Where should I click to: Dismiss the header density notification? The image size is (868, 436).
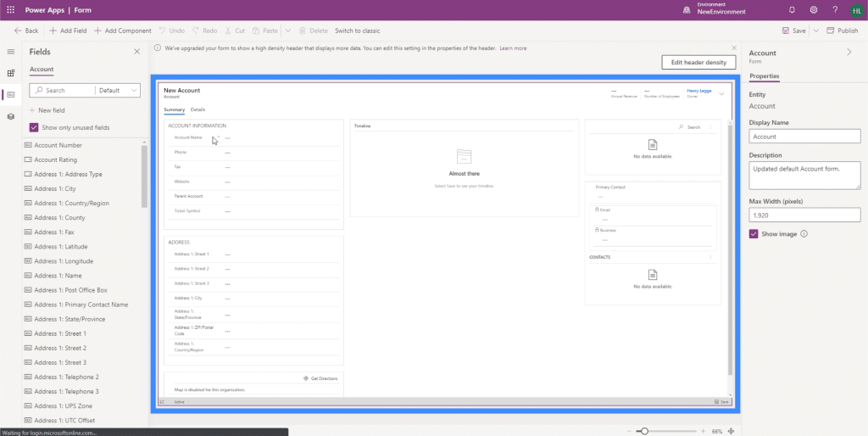coord(734,48)
